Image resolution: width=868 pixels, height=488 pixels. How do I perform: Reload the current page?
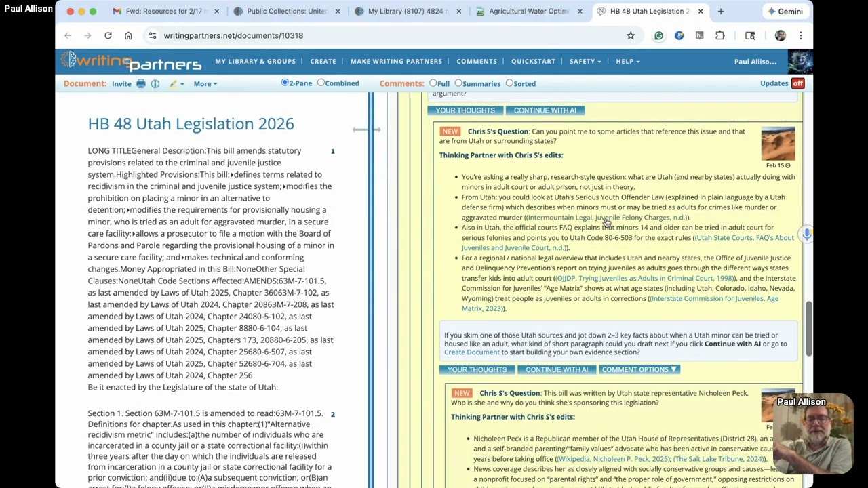108,35
